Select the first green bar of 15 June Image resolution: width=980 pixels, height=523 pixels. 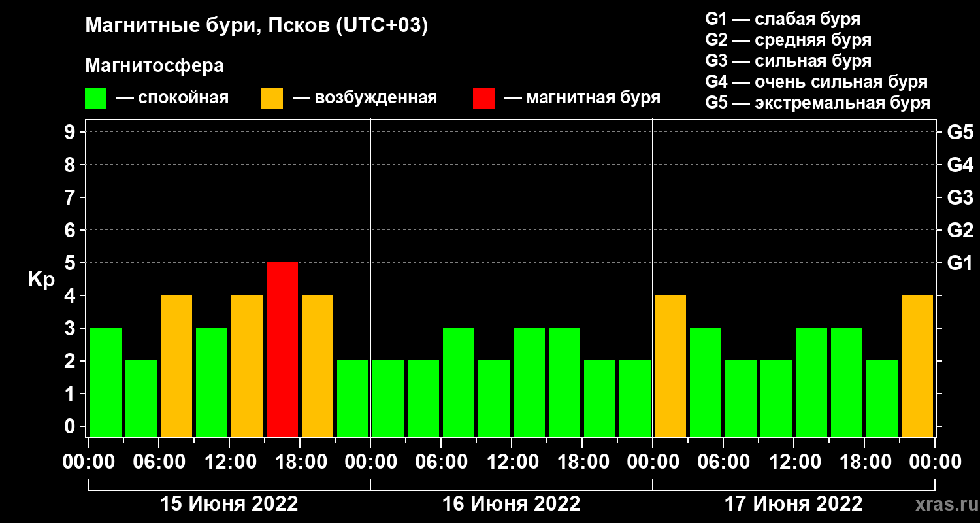pos(106,382)
